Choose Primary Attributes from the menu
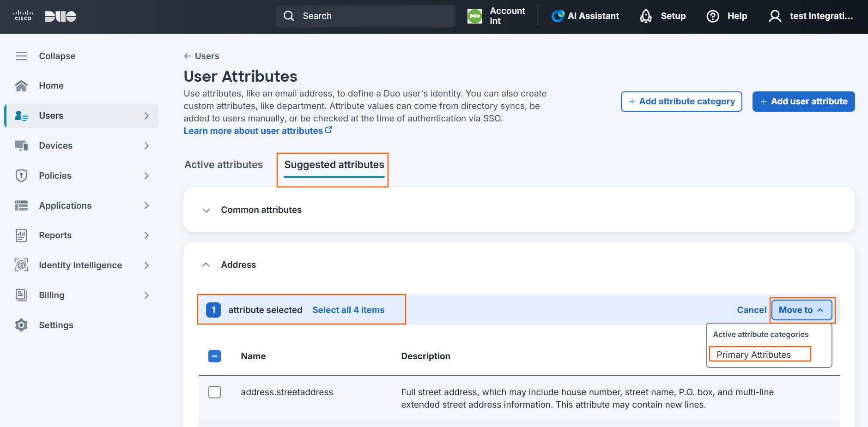868x427 pixels. tap(753, 355)
